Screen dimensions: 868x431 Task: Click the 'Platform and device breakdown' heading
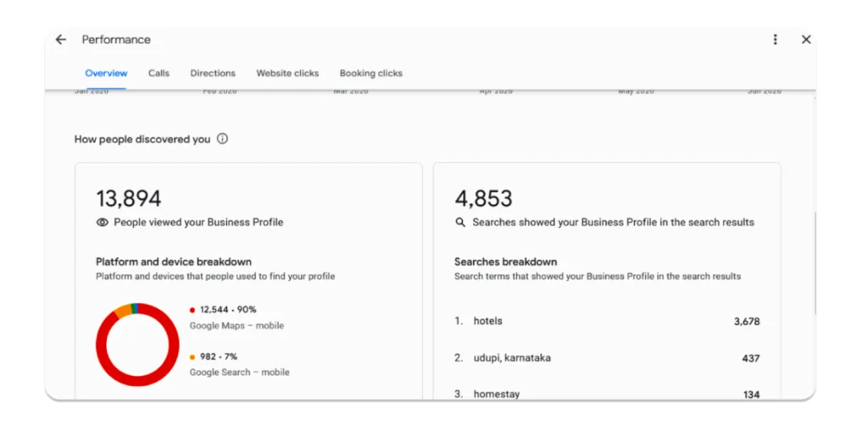(174, 262)
